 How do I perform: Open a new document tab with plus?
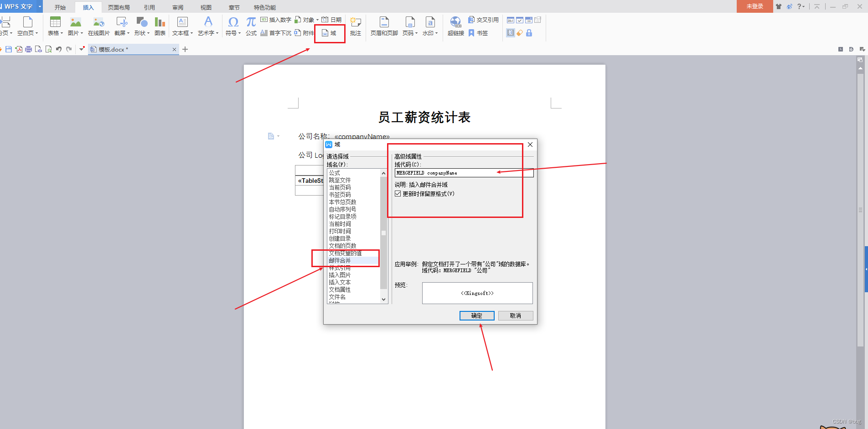(185, 49)
